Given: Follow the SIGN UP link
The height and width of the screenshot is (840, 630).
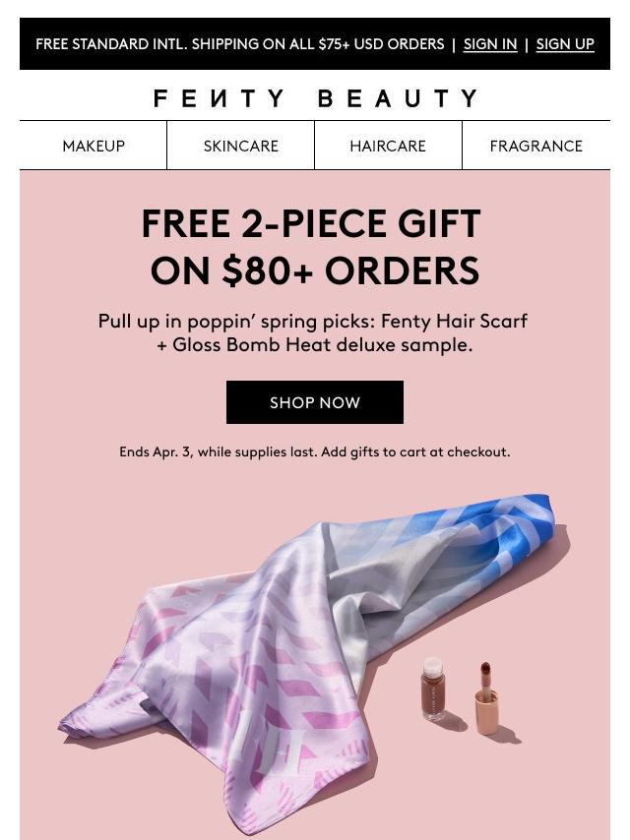Looking at the screenshot, I should pyautogui.click(x=565, y=44).
